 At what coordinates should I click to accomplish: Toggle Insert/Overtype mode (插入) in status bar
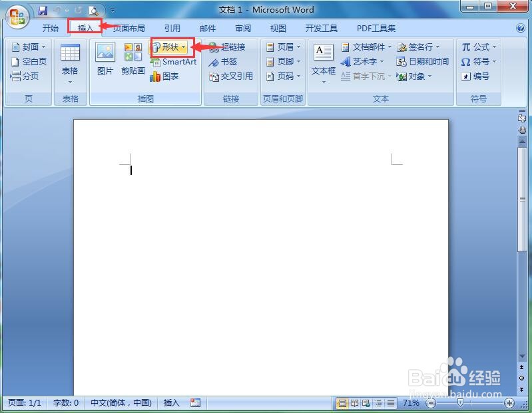[x=171, y=403]
